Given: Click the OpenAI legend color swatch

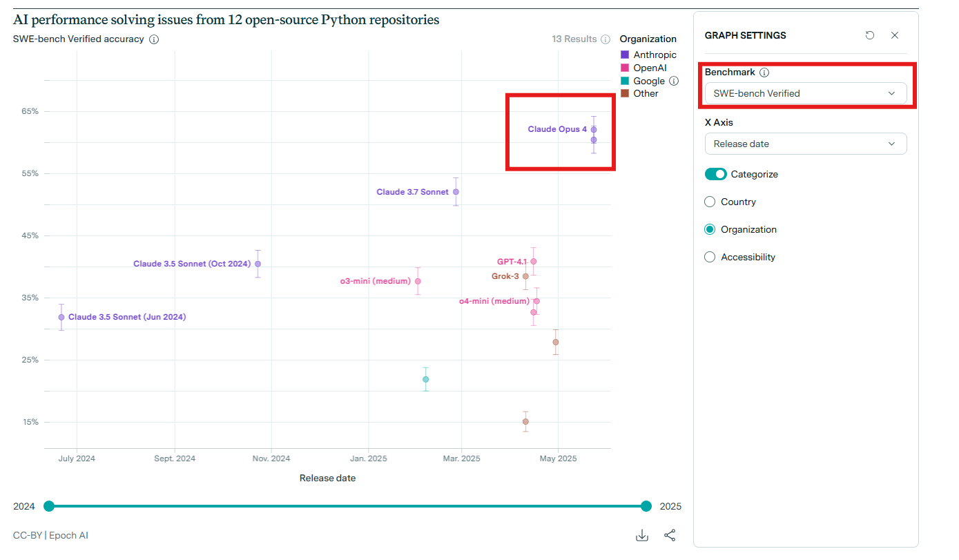Looking at the screenshot, I should pyautogui.click(x=625, y=68).
